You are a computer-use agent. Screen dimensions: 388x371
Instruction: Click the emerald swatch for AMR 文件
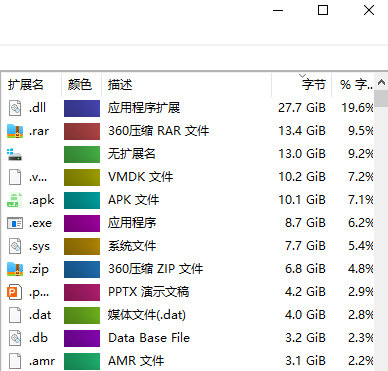tap(82, 361)
